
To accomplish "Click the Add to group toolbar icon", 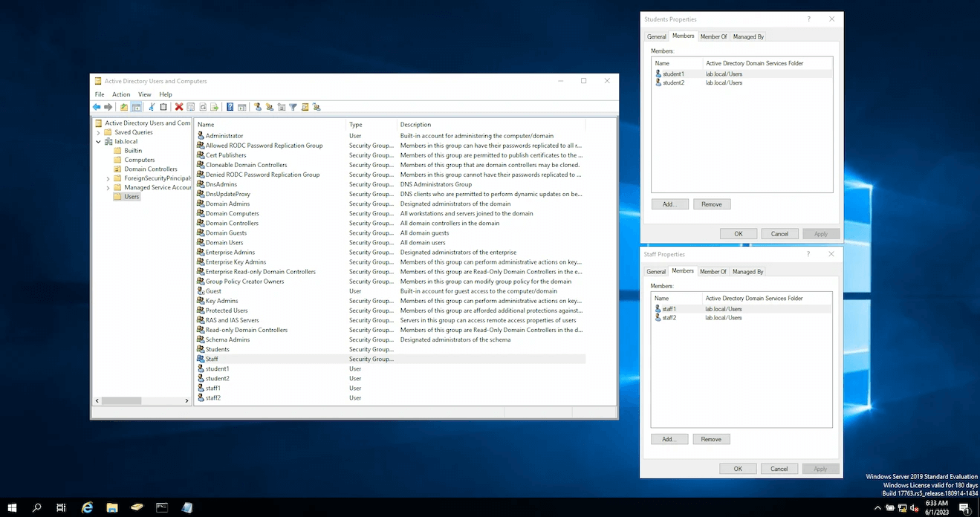I will [317, 107].
